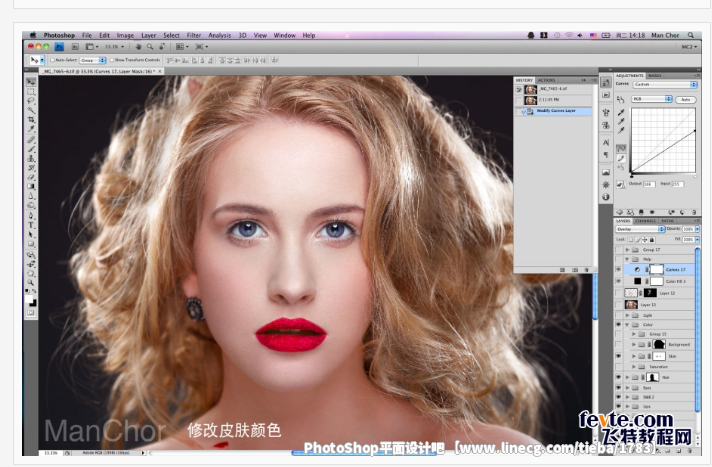
Task: Pick the on-image adjustment tool in Curves
Action: (x=620, y=99)
